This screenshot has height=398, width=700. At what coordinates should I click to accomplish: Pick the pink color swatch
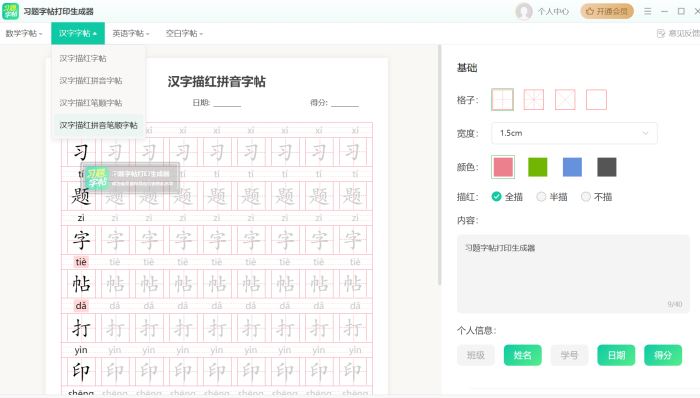(503, 167)
